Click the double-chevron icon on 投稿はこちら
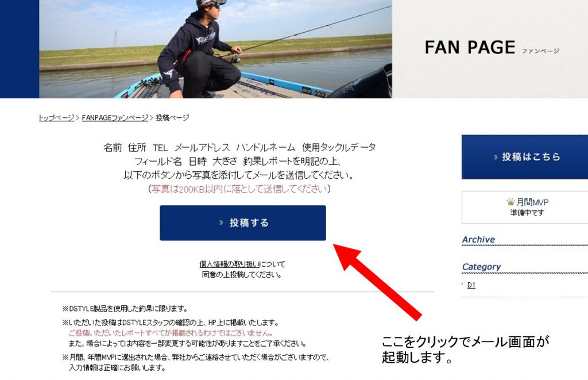 click(x=496, y=157)
